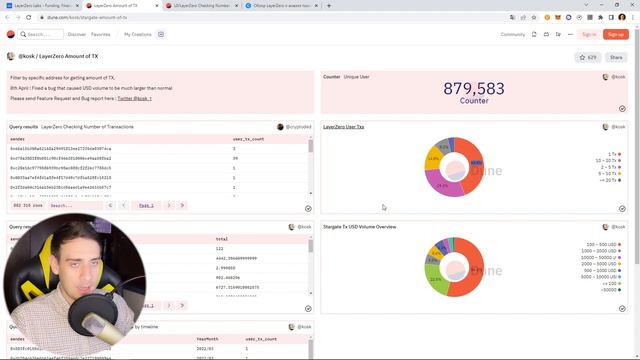Click the Chrome address bar URL
640x360 pixels.
pos(87,18)
